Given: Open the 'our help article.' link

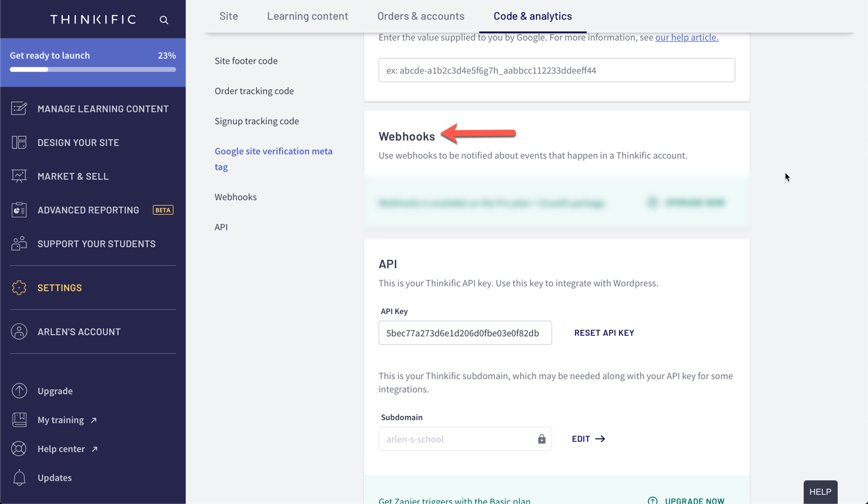Looking at the screenshot, I should [x=687, y=37].
